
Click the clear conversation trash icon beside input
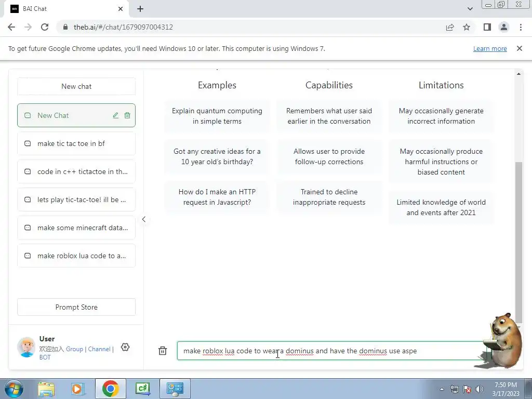pyautogui.click(x=163, y=351)
